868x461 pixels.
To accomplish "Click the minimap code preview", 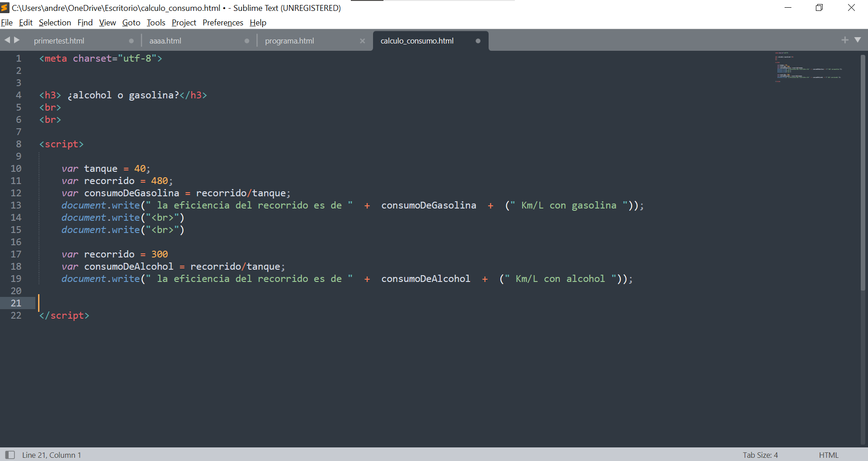I will [x=808, y=67].
